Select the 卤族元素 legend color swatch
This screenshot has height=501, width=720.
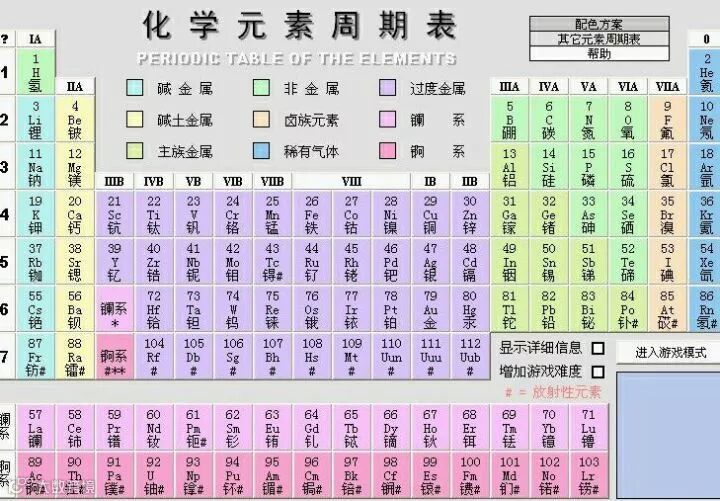click(261, 119)
